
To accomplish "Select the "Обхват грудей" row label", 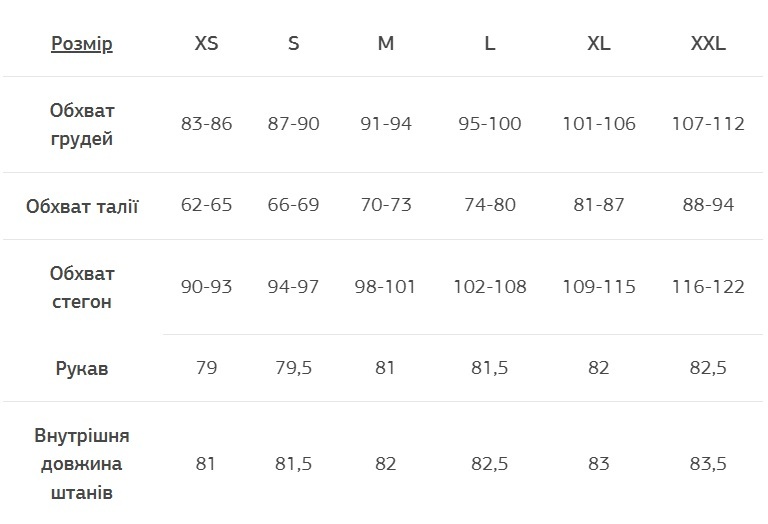I will click(82, 125).
